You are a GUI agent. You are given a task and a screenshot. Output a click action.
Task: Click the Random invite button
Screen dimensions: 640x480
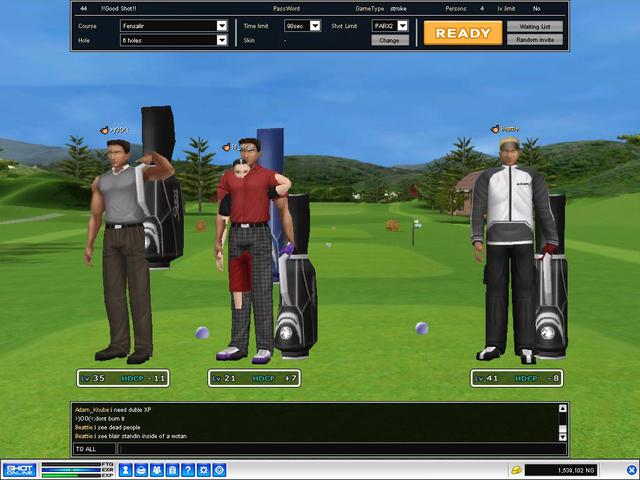(x=535, y=40)
